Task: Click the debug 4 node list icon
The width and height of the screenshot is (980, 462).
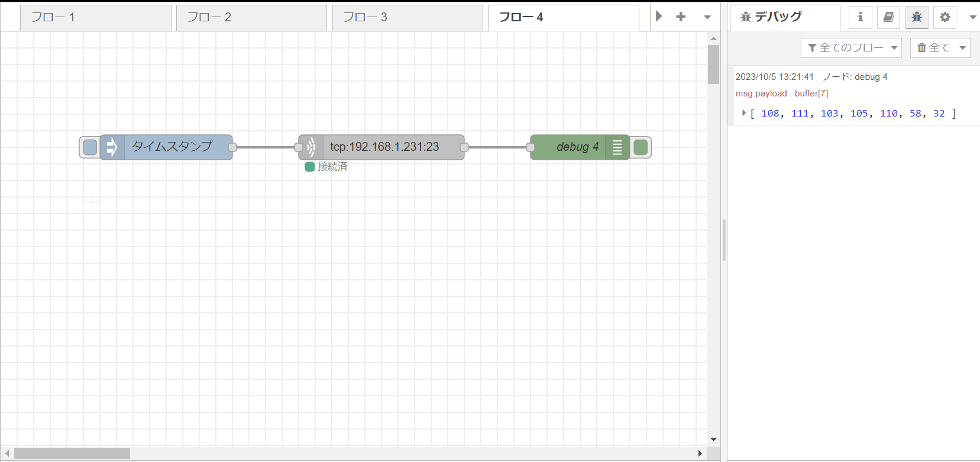Action: [x=617, y=147]
